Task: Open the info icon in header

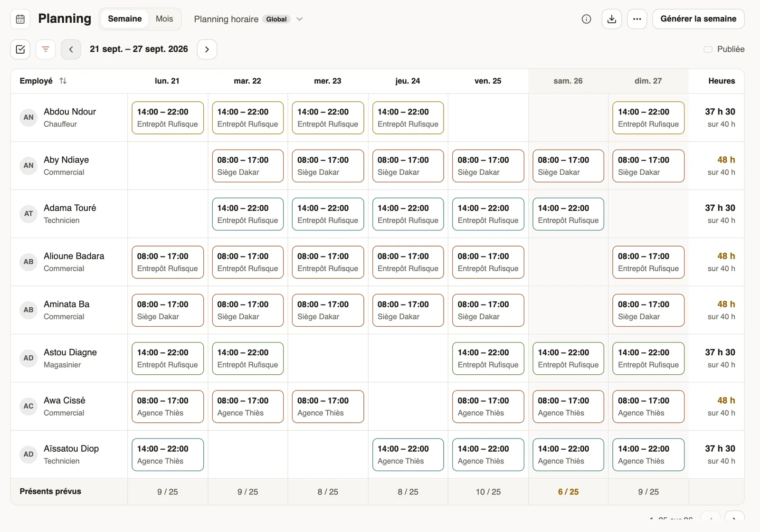Action: point(587,19)
